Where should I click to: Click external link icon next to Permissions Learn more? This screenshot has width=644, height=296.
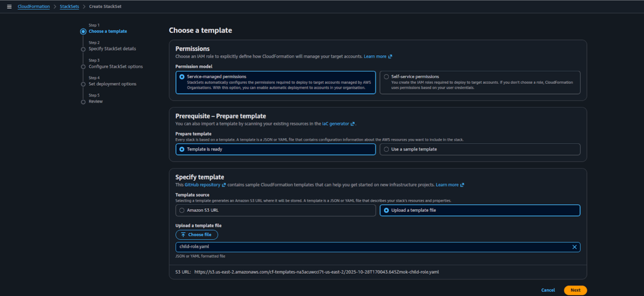tap(390, 57)
